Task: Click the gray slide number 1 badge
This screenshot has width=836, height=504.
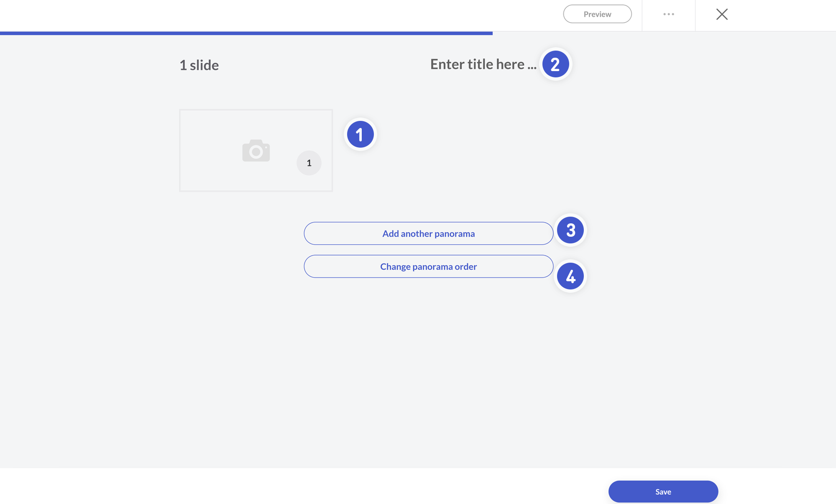Action: pos(309,163)
